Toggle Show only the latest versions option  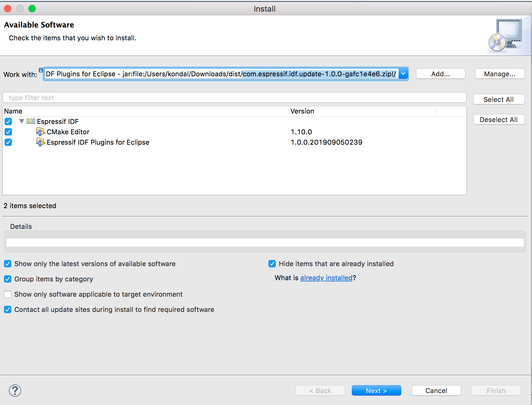click(8, 264)
